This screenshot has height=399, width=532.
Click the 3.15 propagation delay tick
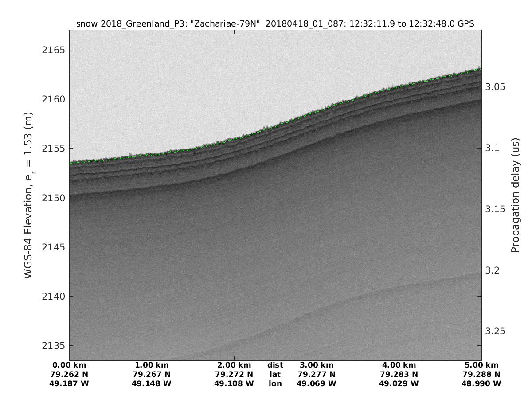click(x=495, y=209)
